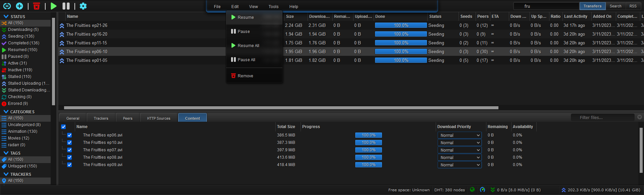Screen dimensions: 644x195
Task: Open priority dropdown for ep09.avi
Action: (460, 165)
